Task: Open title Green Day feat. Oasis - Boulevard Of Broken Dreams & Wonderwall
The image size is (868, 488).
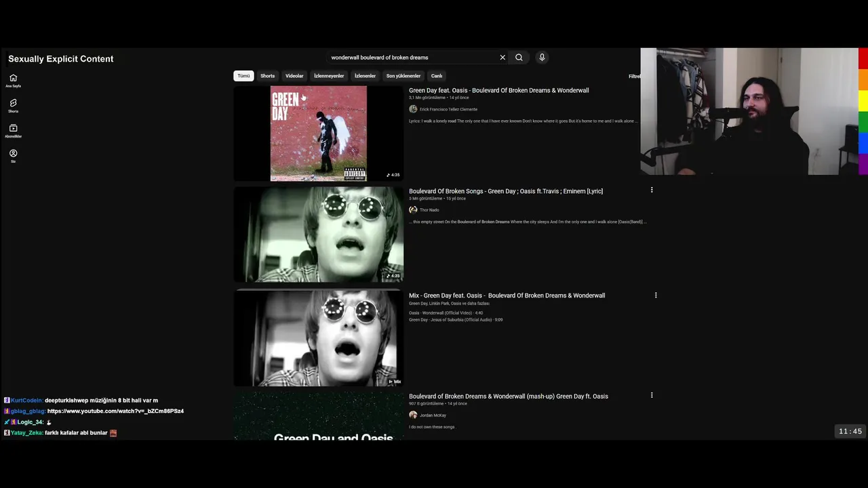Action: pyautogui.click(x=498, y=90)
